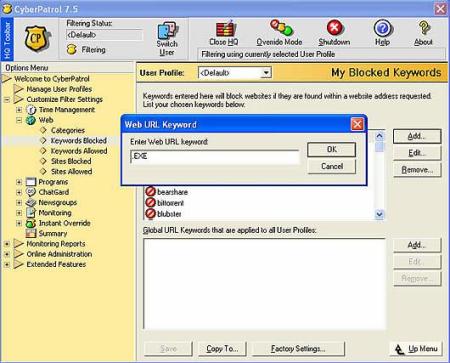
Task: Click the Copy To button
Action: click(x=222, y=349)
